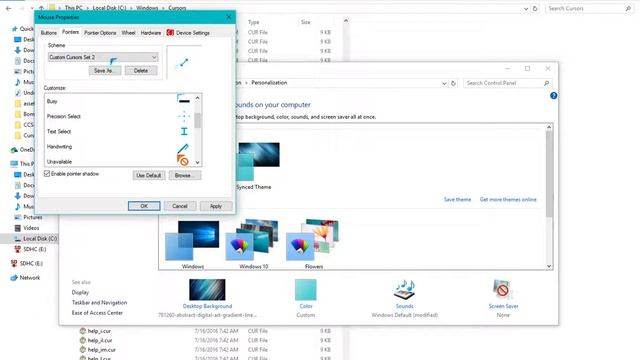Confirm Mouse Properties with OK
640x360 pixels.
[x=144, y=206]
